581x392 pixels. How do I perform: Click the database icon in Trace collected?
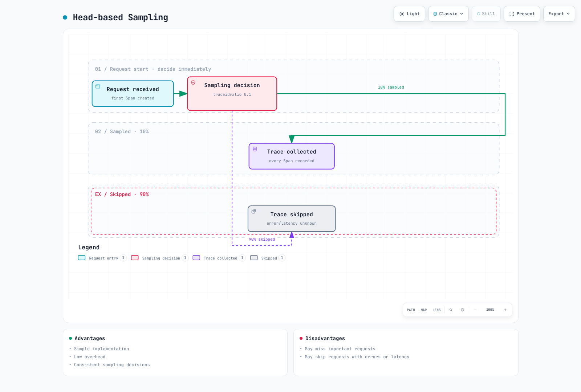255,149
